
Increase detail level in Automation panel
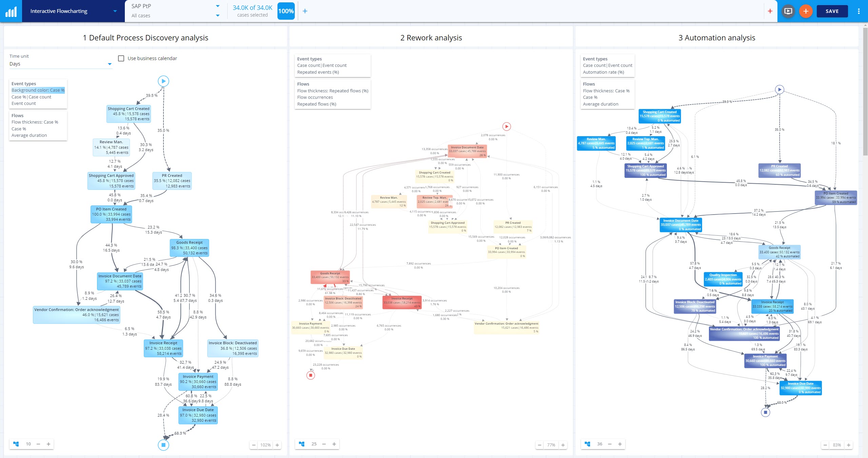point(620,444)
